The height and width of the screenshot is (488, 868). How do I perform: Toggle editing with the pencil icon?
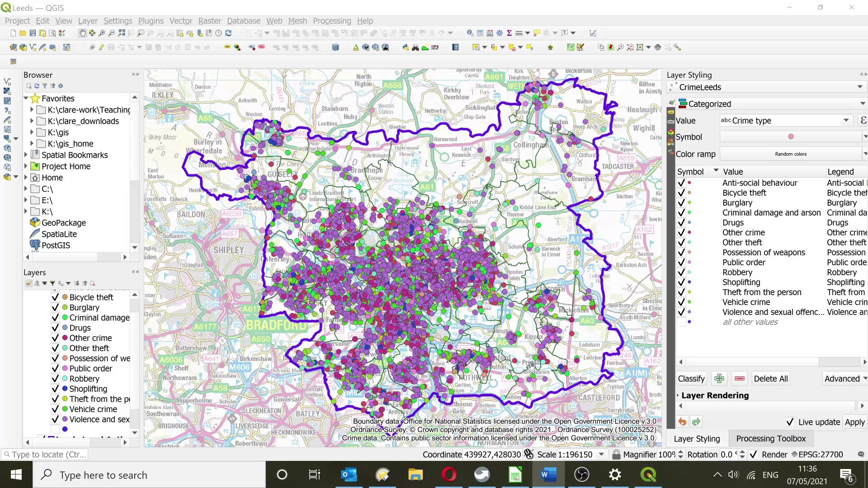pyautogui.click(x=101, y=47)
